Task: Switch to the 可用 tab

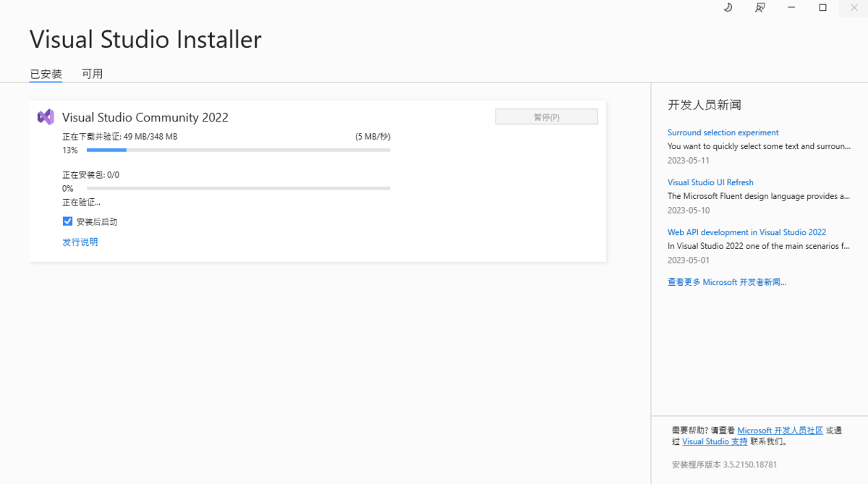Action: click(93, 73)
